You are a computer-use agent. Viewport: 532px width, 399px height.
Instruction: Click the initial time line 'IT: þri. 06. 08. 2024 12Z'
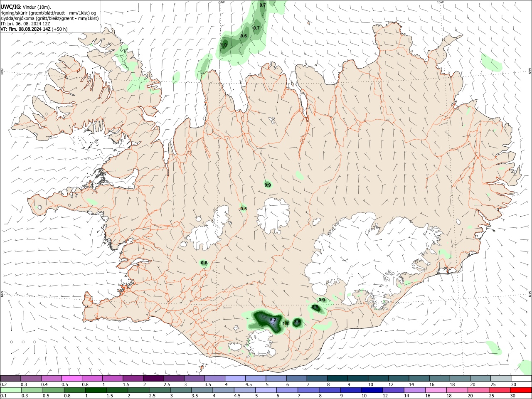[x=26, y=24]
